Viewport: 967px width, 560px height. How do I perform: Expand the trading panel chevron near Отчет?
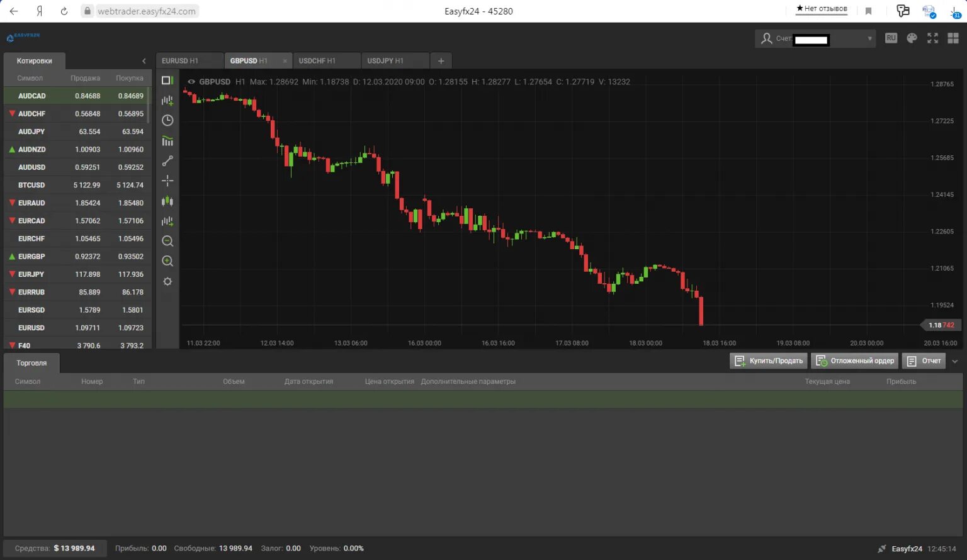point(955,361)
